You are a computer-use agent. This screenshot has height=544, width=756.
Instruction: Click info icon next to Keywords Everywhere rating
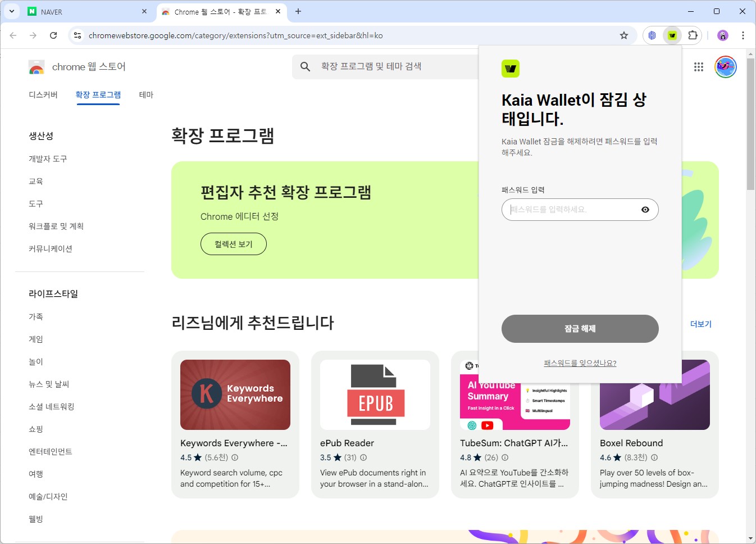[235, 457]
